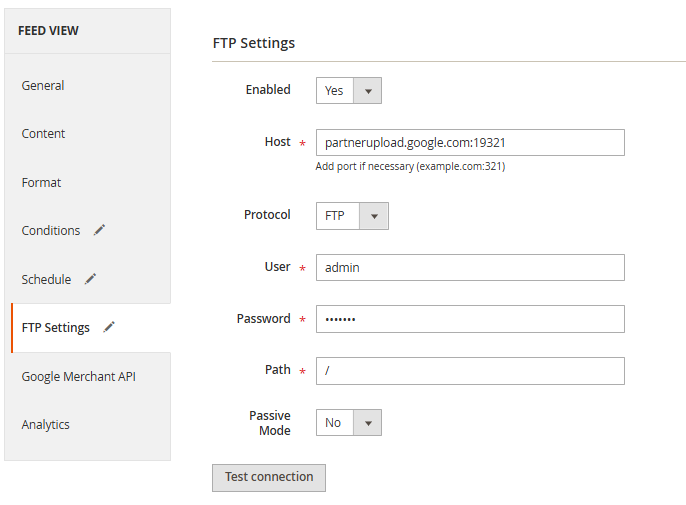Viewport: 686px width, 505px height.
Task: Focus the Host input field
Action: pyautogui.click(x=470, y=142)
